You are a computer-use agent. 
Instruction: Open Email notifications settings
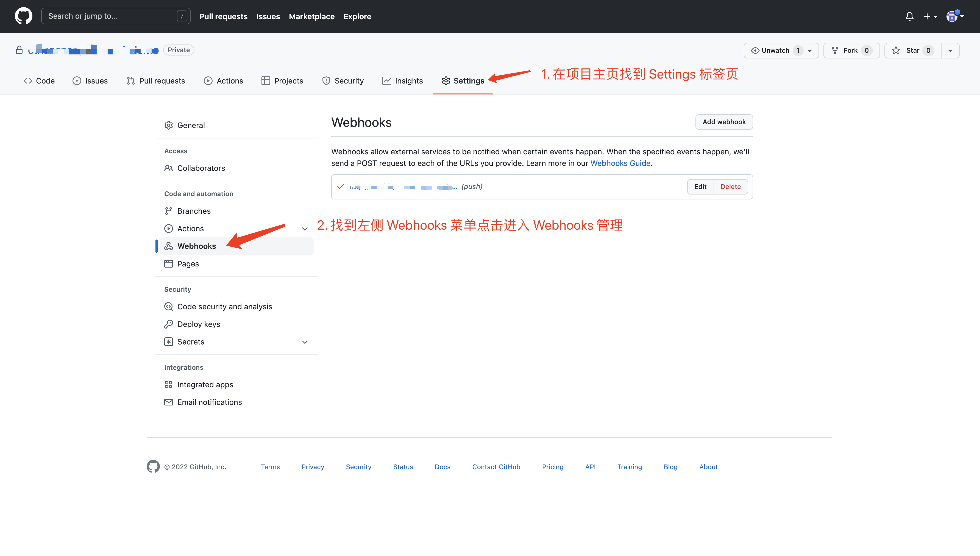[x=209, y=402]
